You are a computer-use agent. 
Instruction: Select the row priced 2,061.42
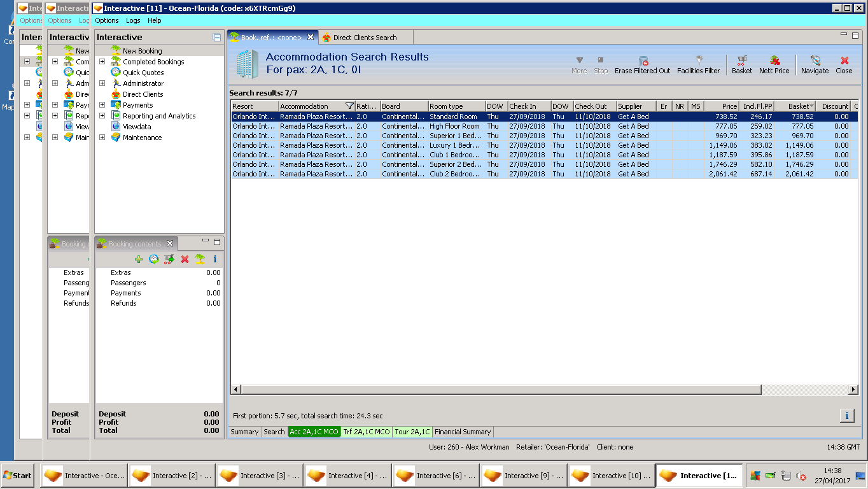tap(544, 174)
